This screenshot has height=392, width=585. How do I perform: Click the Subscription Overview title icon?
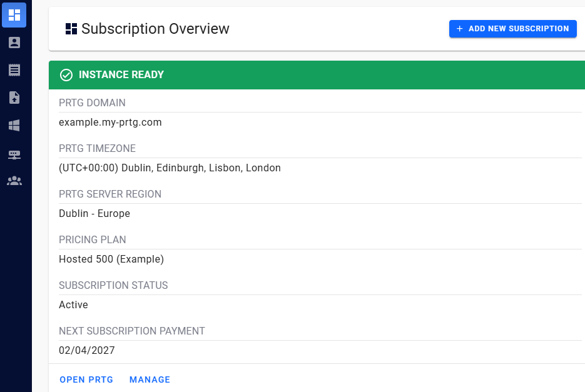click(x=71, y=29)
